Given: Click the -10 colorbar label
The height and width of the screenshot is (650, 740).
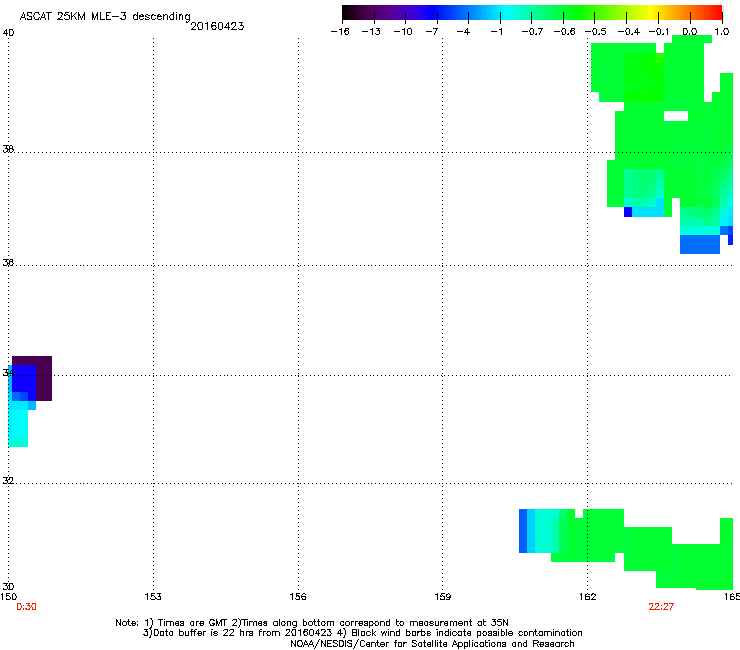Looking at the screenshot, I should 403,32.
